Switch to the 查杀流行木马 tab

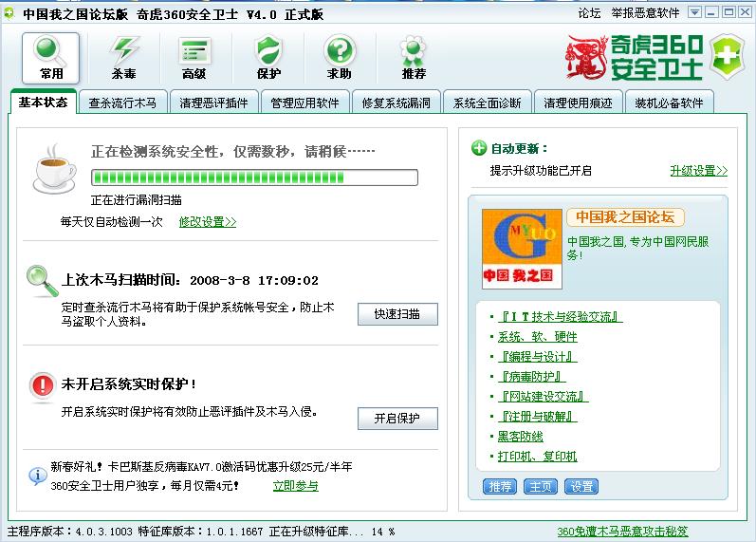coord(123,103)
